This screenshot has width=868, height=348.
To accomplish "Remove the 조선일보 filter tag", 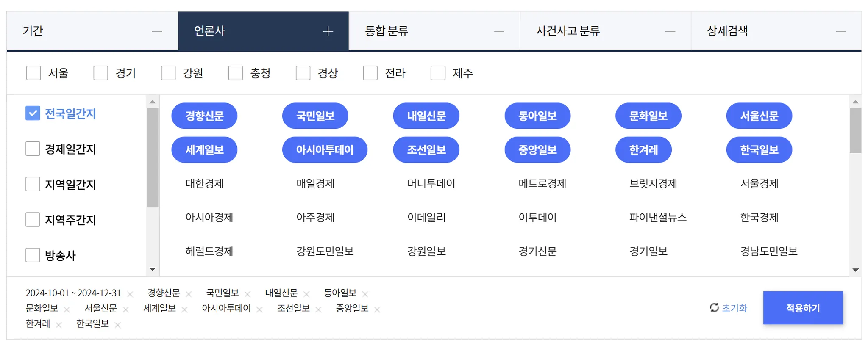I will coord(318,309).
